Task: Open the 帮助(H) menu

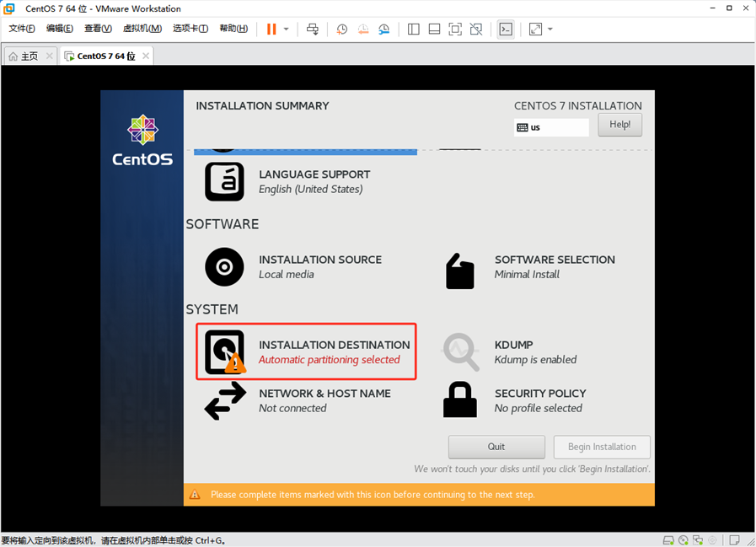Action: pos(233,29)
